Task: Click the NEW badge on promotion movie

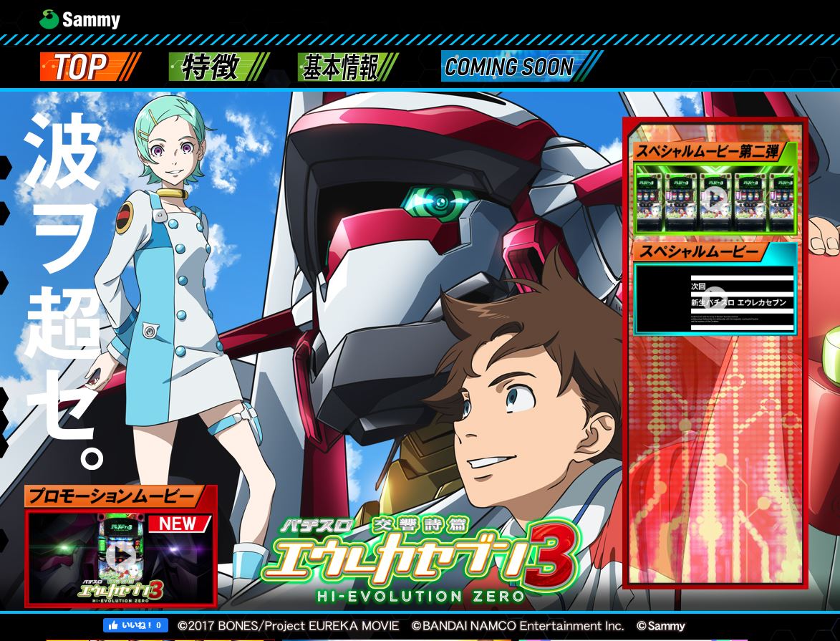Action: tap(180, 523)
